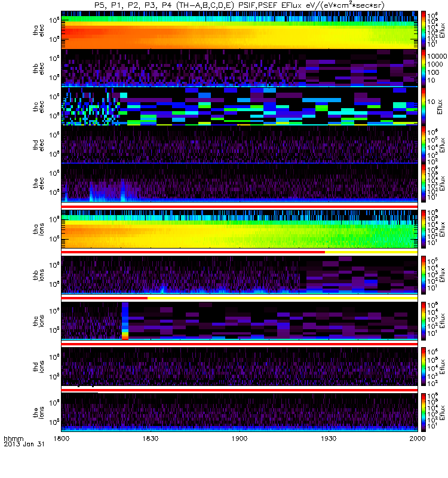
Task: Select the 'thc ions' axis label
Action: (38, 321)
